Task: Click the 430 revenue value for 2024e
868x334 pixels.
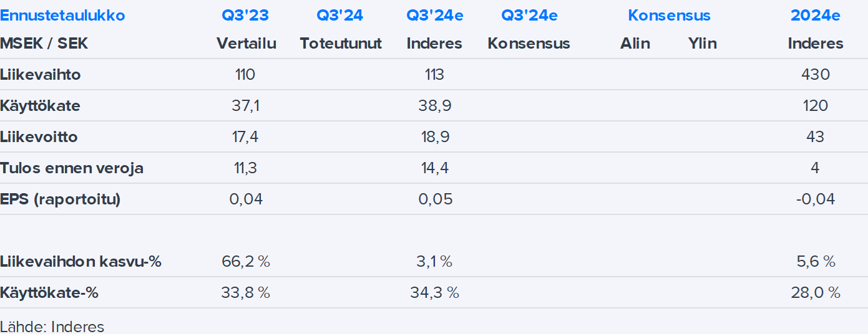Action: pos(815,75)
